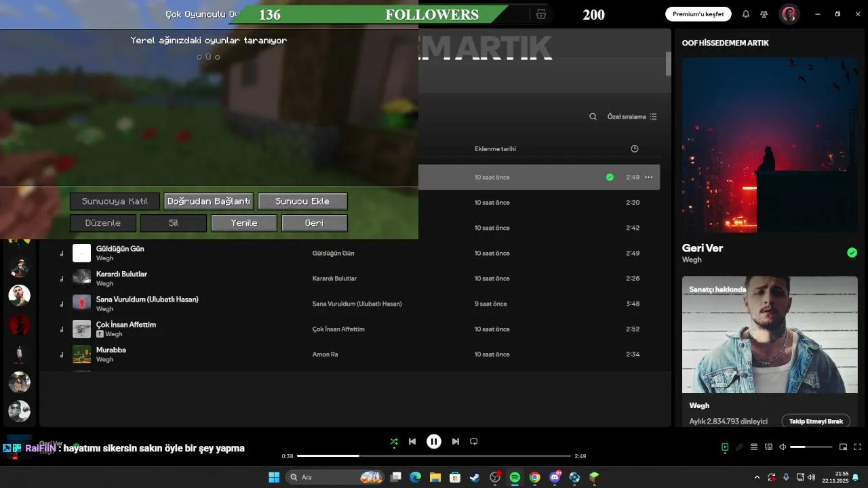Toggle repeat mode
The image size is (868, 488).
pos(474,441)
